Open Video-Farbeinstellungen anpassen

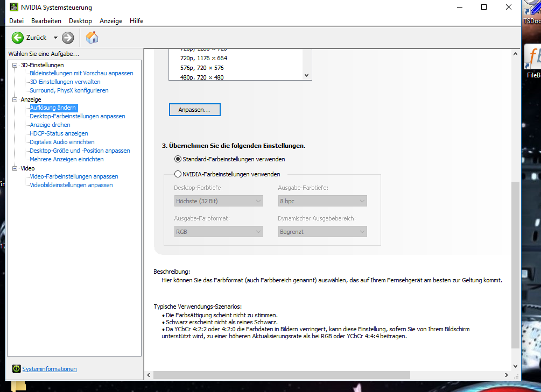[x=74, y=176]
